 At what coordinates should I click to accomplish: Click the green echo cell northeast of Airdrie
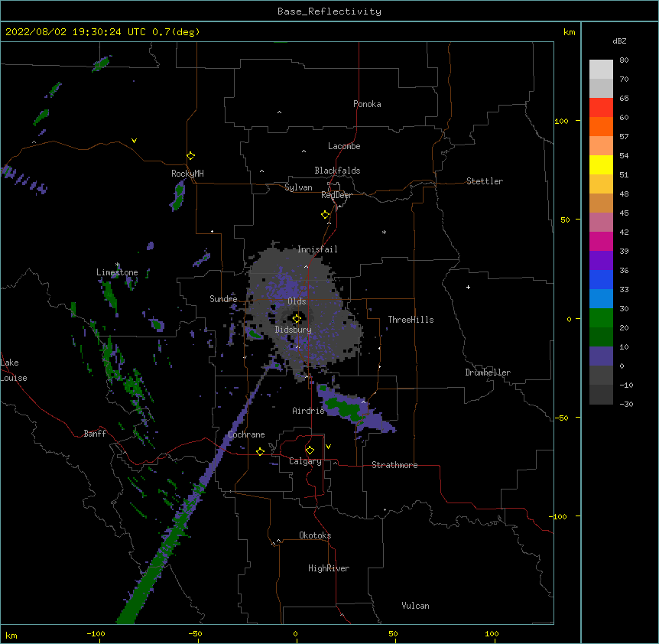click(x=345, y=408)
